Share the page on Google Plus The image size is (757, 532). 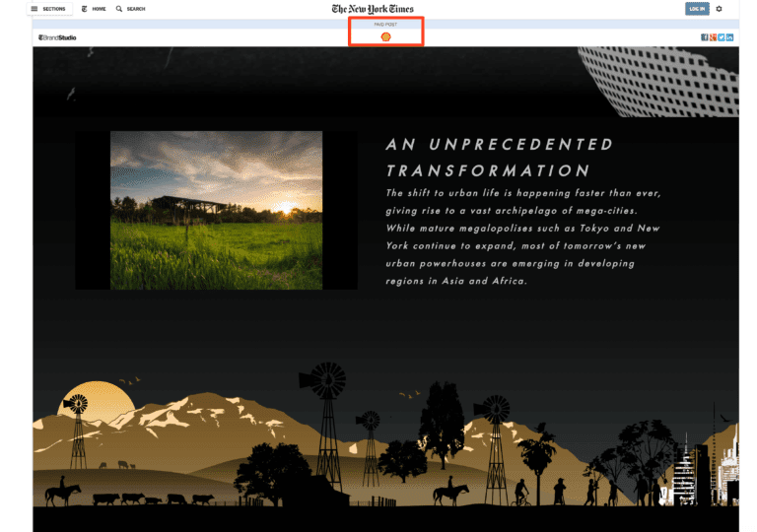[x=713, y=37]
